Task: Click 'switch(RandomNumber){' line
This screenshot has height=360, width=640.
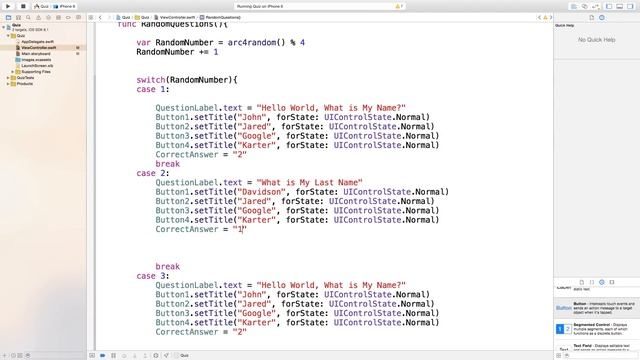Action: pyautogui.click(x=187, y=80)
